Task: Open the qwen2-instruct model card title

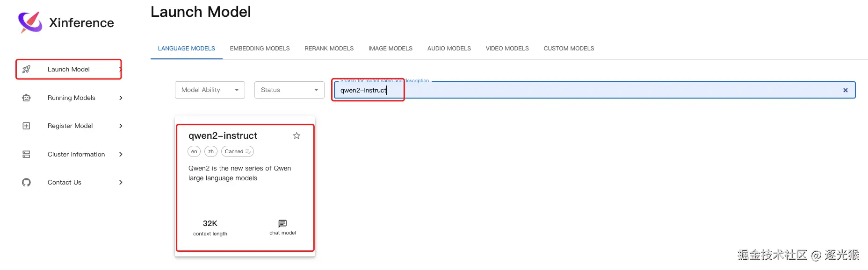Action: point(223,135)
